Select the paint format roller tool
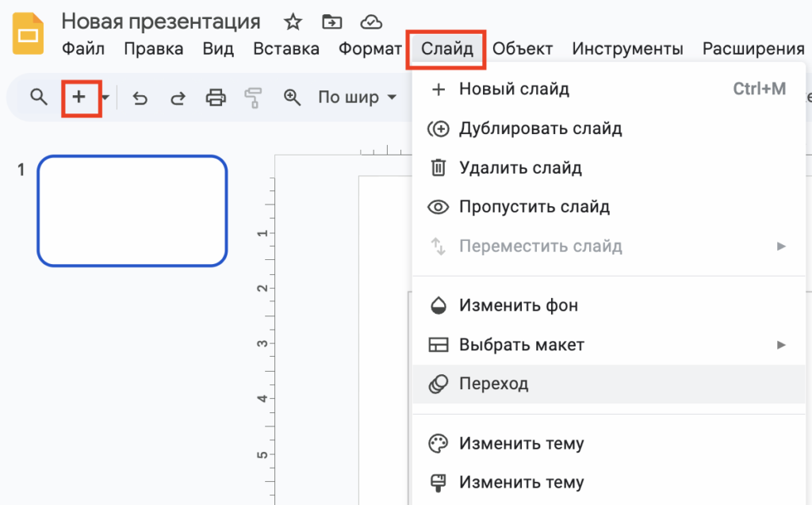Screen dimensions: 812x505 pos(252,97)
